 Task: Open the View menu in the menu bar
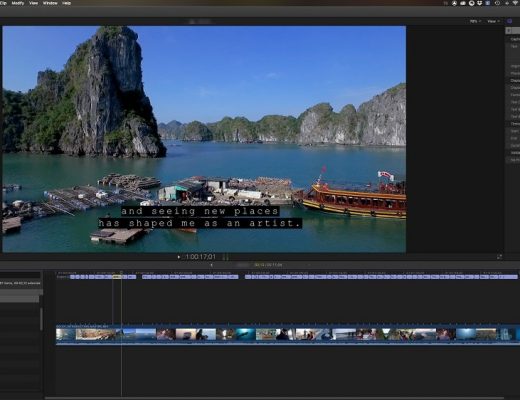(x=33, y=3)
